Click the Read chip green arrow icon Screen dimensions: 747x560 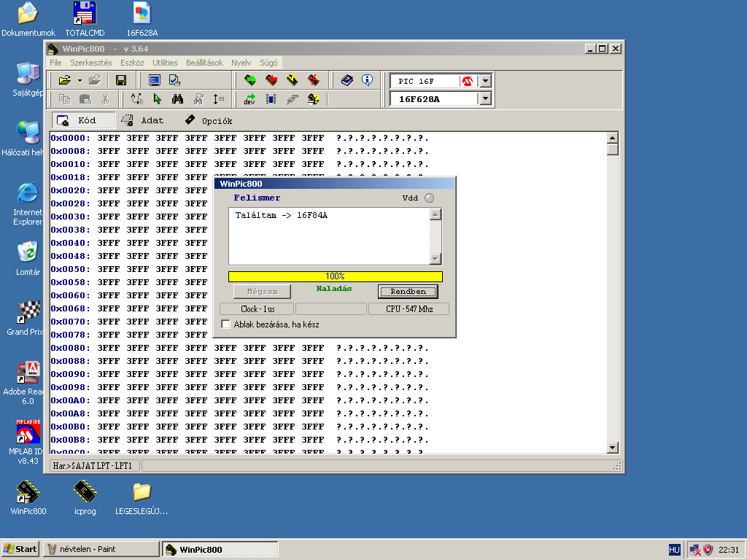[249, 80]
